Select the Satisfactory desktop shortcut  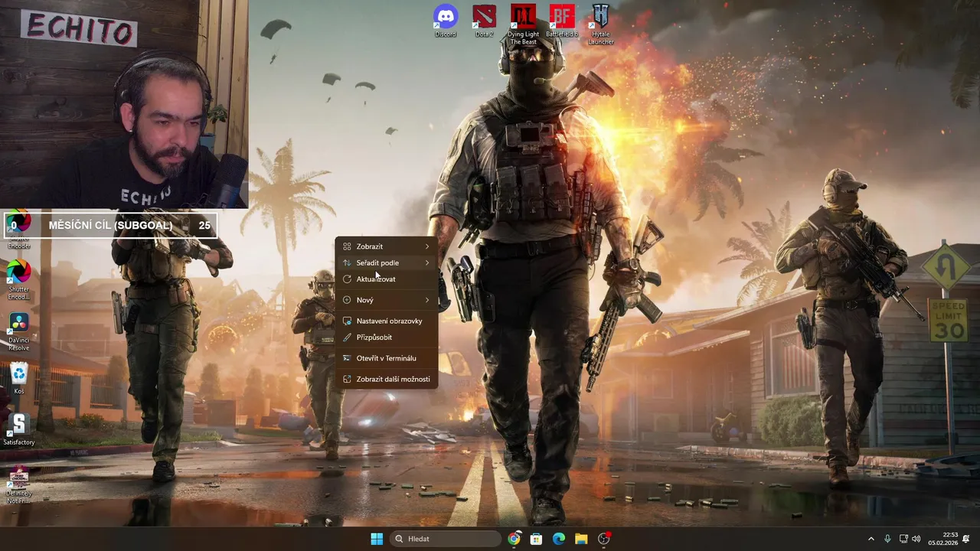click(19, 430)
